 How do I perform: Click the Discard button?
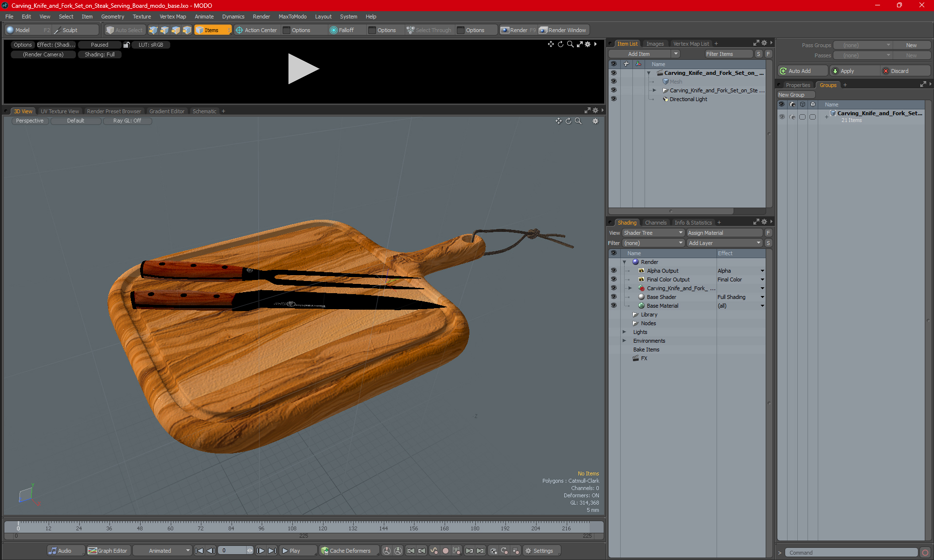pyautogui.click(x=905, y=71)
